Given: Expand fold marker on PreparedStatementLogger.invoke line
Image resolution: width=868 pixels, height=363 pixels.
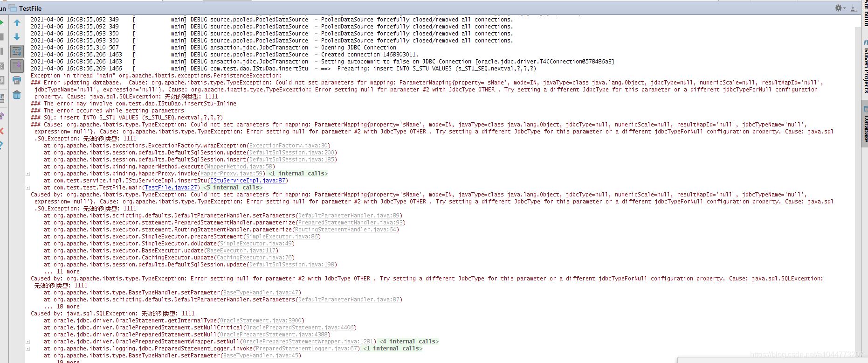Looking at the screenshot, I should click(28, 349).
